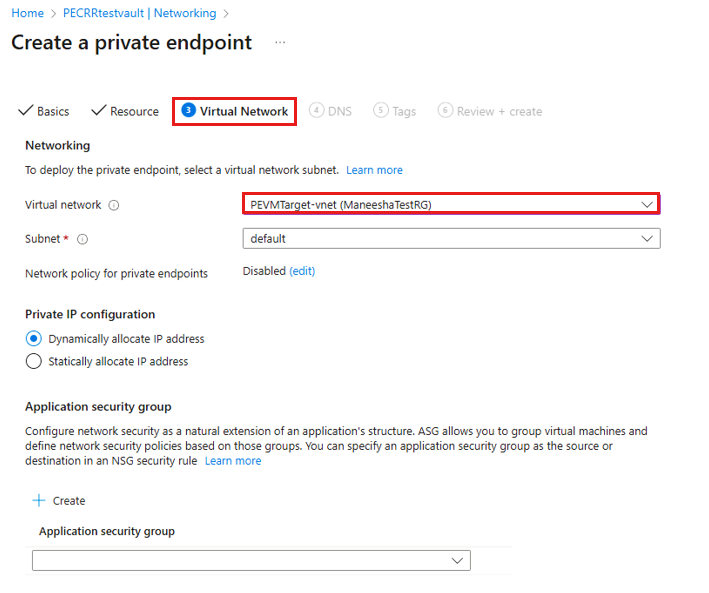Click the step 4 DNS circle icon
This screenshot has width=709, height=593.
317,110
